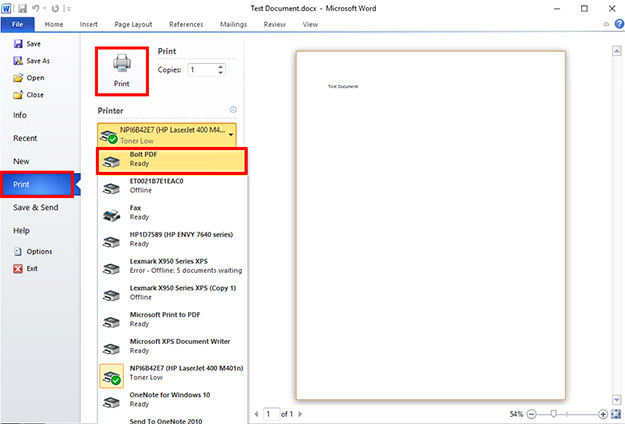Choose Microsoft XPS Document Writer
Screen dimensions: 625x424
point(172,346)
